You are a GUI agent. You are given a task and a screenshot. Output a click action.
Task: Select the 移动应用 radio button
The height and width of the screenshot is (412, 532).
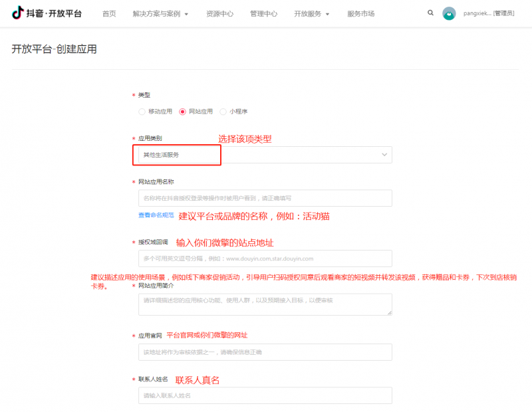pos(142,112)
